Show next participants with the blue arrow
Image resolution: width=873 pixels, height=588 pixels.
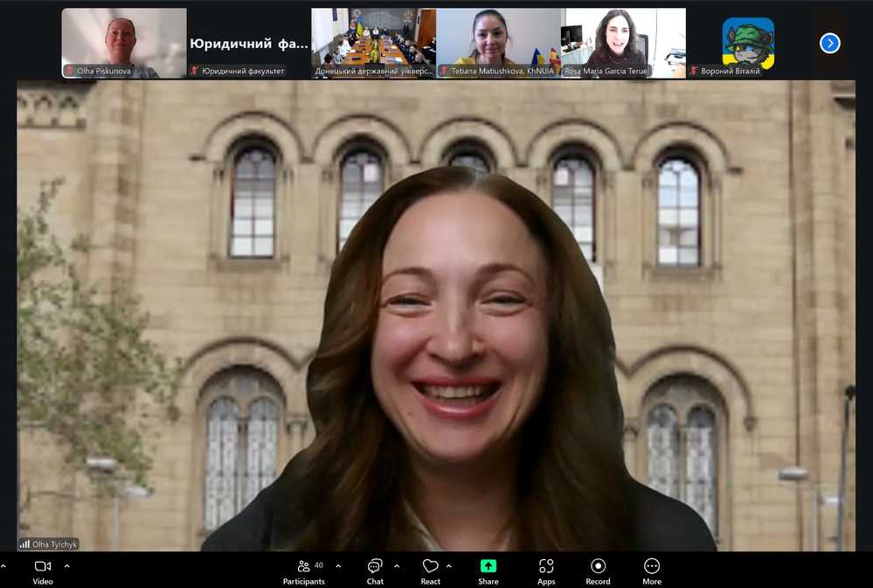[829, 43]
